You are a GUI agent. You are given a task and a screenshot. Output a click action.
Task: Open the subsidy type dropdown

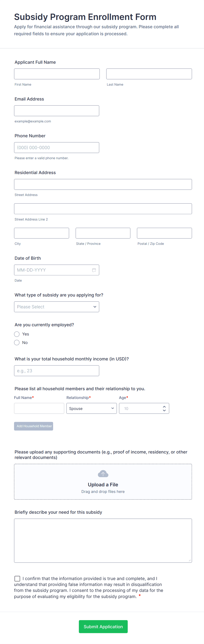[x=57, y=307]
